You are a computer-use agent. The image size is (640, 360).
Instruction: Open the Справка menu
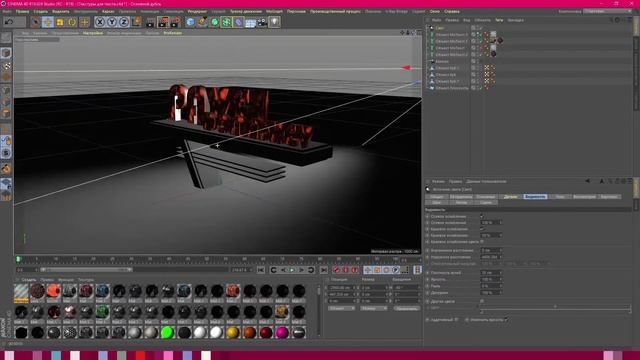[x=452, y=11]
